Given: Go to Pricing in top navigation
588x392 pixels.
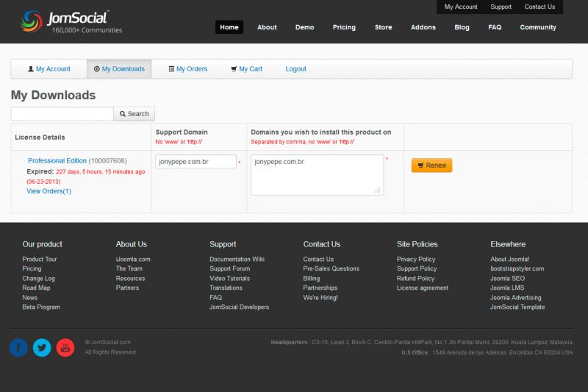Looking at the screenshot, I should click(x=344, y=27).
